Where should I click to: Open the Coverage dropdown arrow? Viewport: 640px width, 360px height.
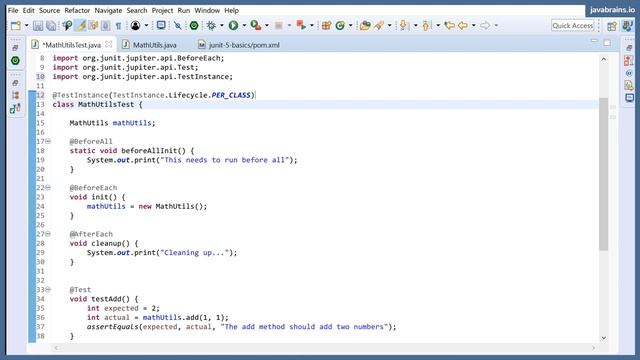[267, 26]
